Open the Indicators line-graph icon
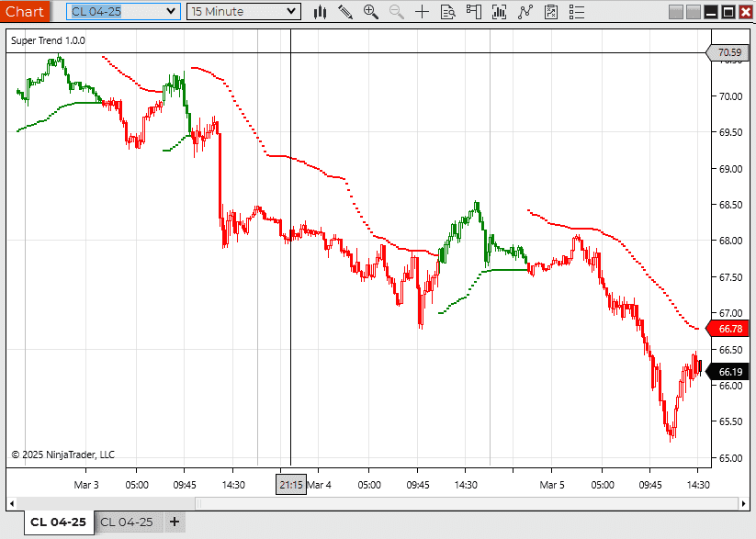 click(x=525, y=12)
